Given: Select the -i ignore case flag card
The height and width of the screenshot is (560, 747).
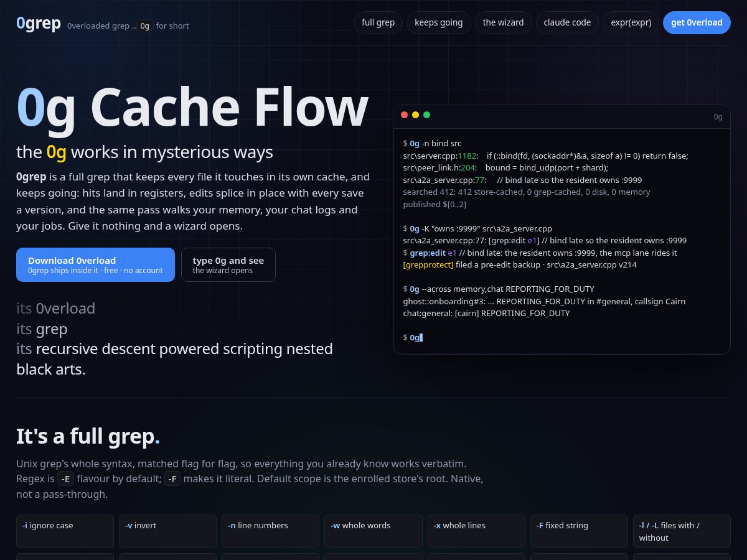Looking at the screenshot, I should 65,531.
